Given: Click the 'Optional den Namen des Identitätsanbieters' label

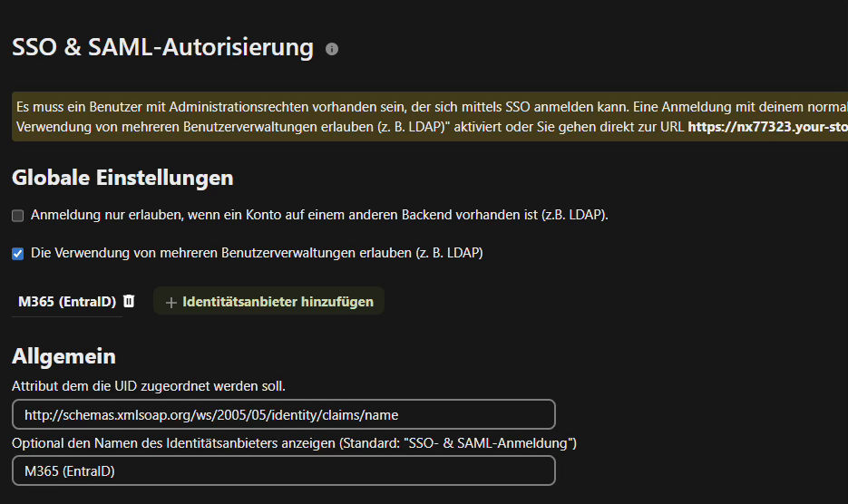Looking at the screenshot, I should point(294,443).
